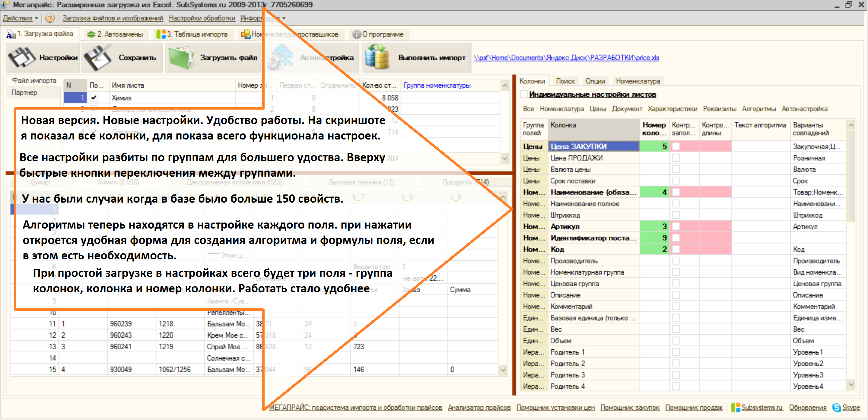Filter column groups by Характеристики
Image resolution: width=868 pixels, height=420 pixels.
(x=672, y=109)
